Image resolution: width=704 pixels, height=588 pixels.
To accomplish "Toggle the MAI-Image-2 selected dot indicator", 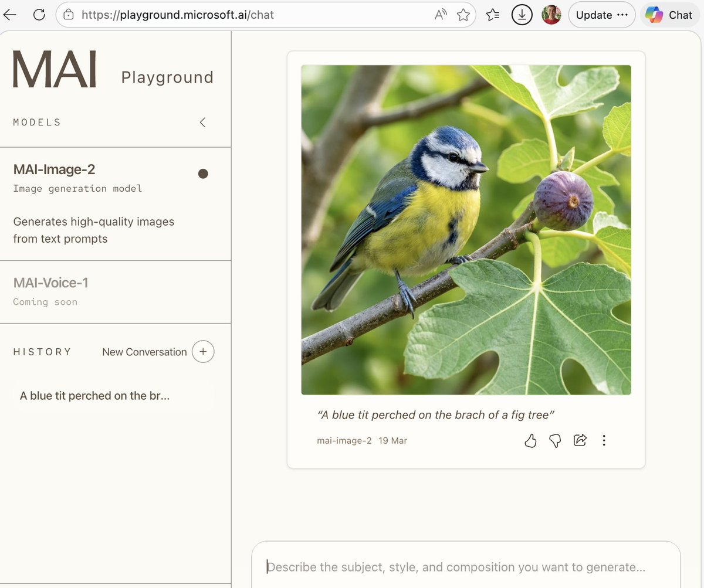I will 203,174.
